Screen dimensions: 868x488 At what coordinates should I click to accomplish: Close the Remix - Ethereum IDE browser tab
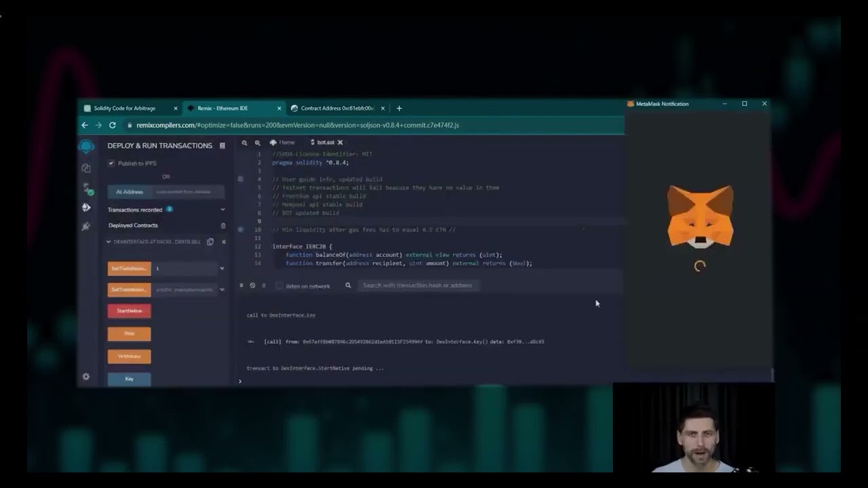point(279,108)
